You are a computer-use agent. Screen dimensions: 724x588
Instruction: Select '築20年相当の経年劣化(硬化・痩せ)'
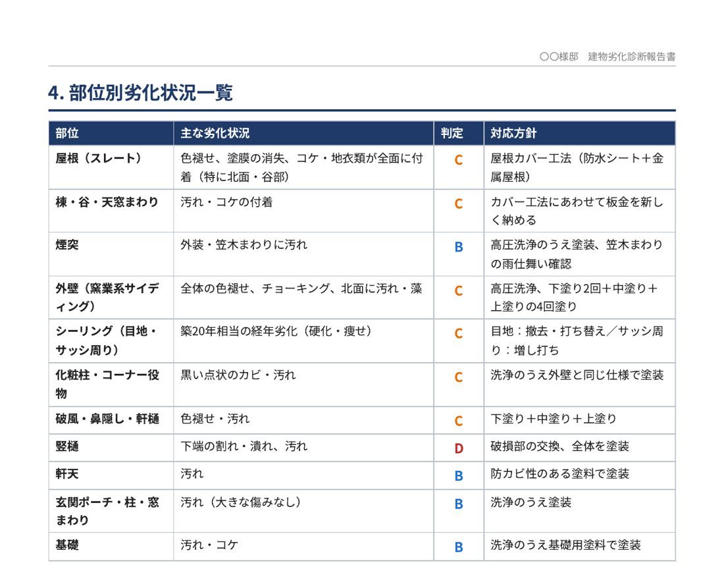click(276, 331)
